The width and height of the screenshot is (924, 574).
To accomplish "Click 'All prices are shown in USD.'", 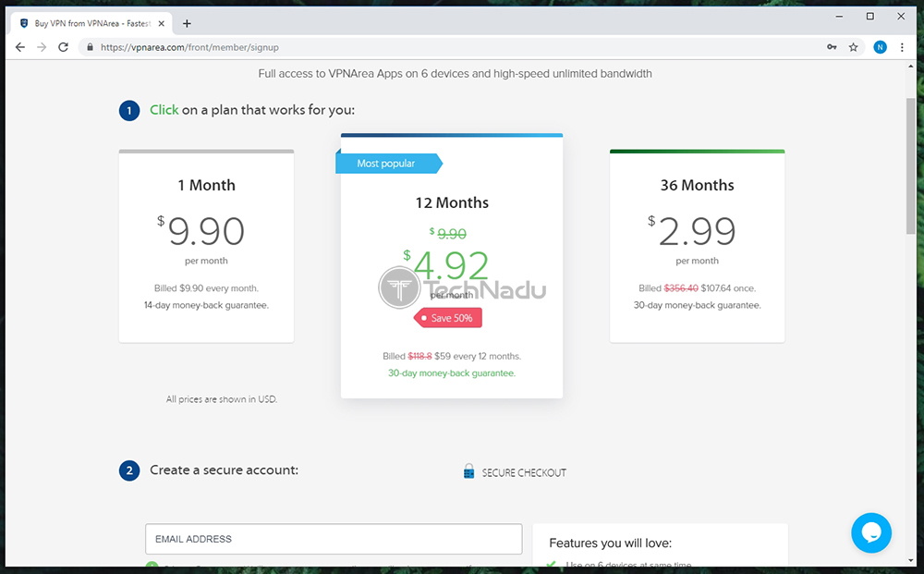I will (222, 399).
